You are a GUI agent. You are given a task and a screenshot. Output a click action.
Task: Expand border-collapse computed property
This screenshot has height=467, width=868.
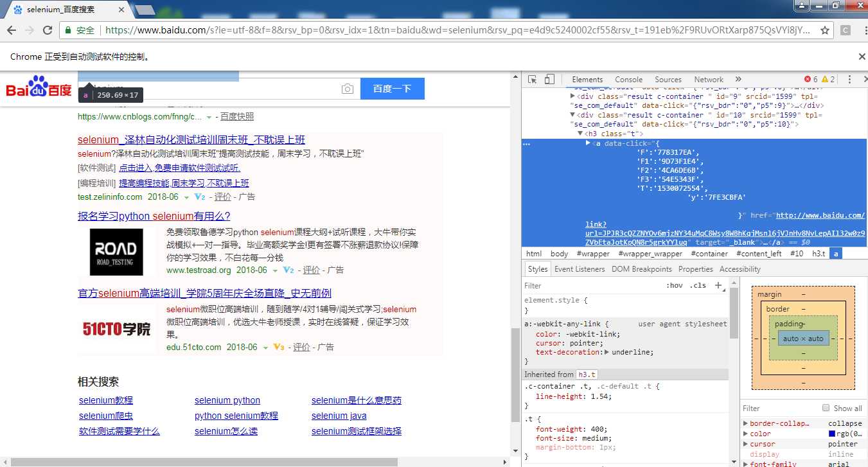point(745,423)
